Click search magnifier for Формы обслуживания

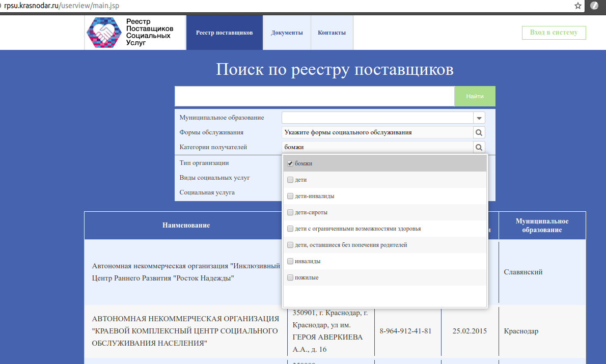pyautogui.click(x=479, y=132)
